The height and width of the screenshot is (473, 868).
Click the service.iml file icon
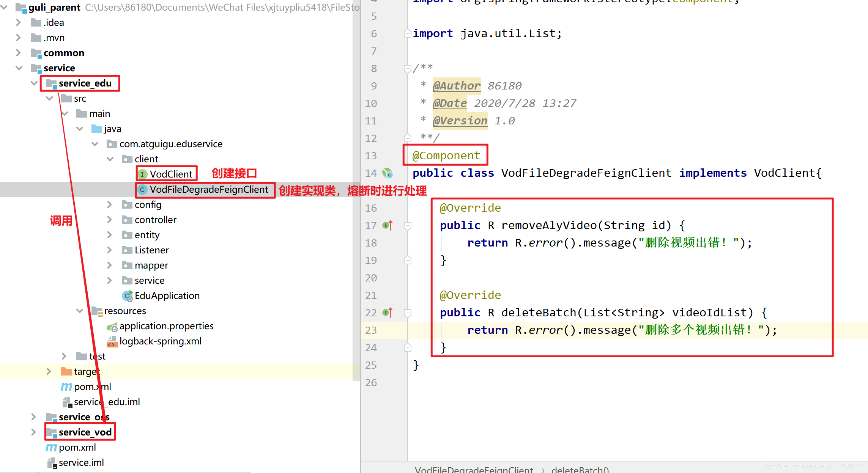click(x=52, y=463)
